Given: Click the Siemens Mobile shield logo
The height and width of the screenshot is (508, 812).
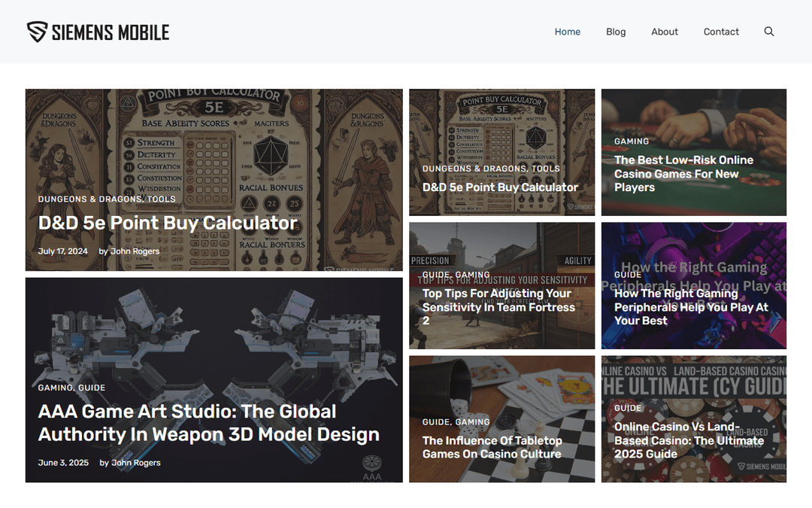Looking at the screenshot, I should point(38,32).
